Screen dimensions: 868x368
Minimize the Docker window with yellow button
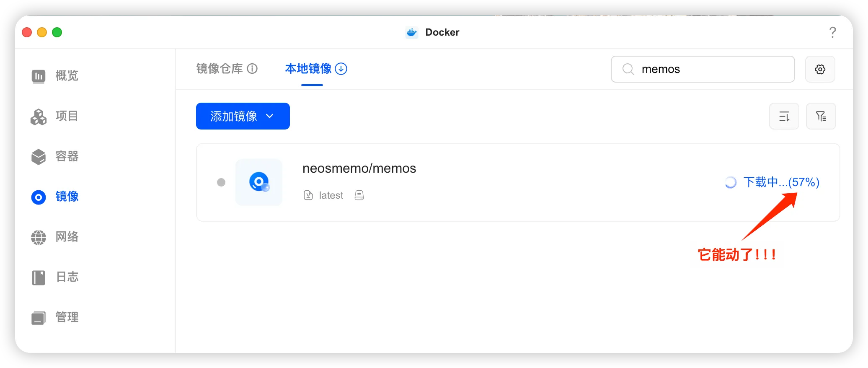(x=42, y=32)
